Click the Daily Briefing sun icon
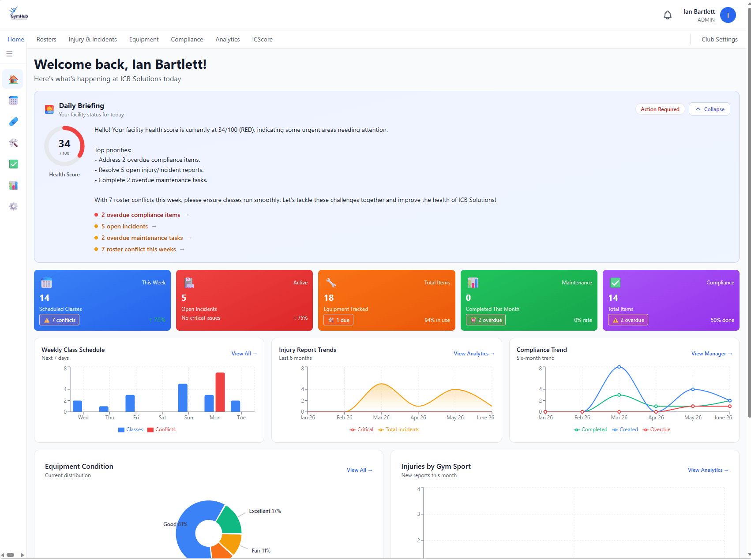Viewport: 751px width, 560px height. (x=49, y=109)
